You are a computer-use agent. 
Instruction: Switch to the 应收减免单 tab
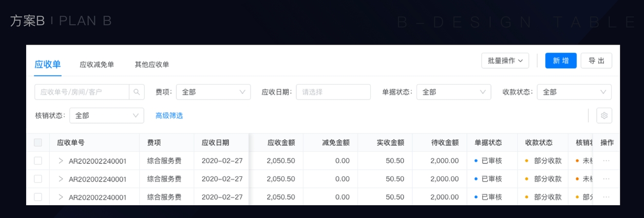pyautogui.click(x=97, y=65)
